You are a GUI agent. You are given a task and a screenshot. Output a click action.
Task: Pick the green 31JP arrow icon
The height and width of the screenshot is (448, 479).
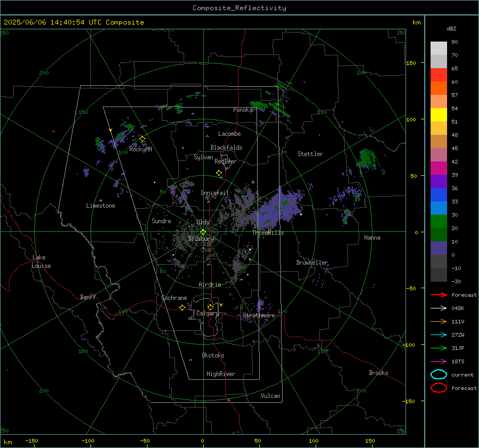pyautogui.click(x=439, y=348)
